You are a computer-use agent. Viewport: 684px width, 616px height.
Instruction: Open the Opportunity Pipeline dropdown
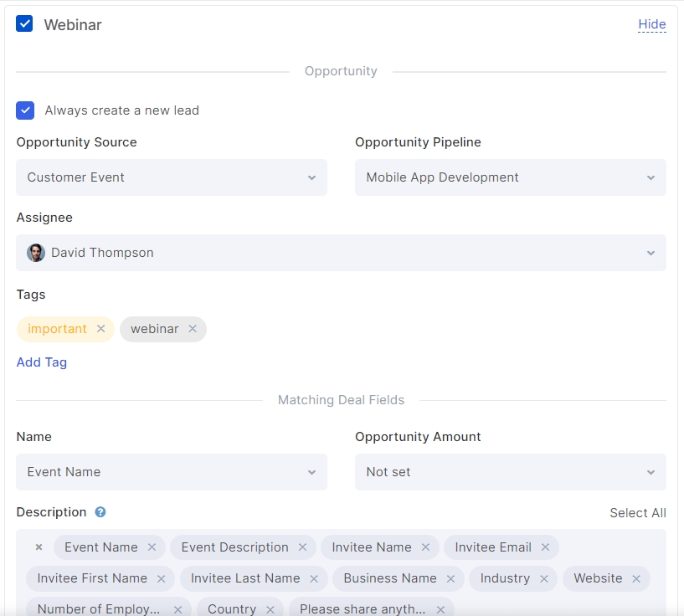tap(511, 177)
